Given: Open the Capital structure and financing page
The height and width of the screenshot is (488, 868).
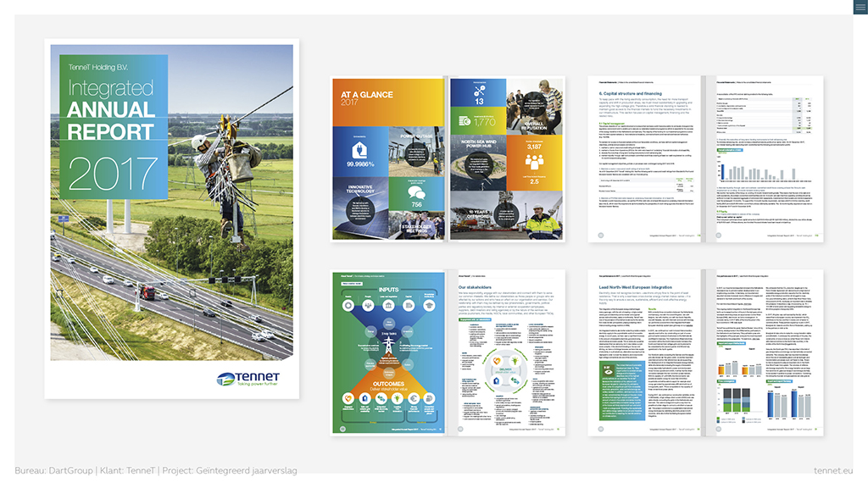Looking at the screenshot, I should click(645, 158).
